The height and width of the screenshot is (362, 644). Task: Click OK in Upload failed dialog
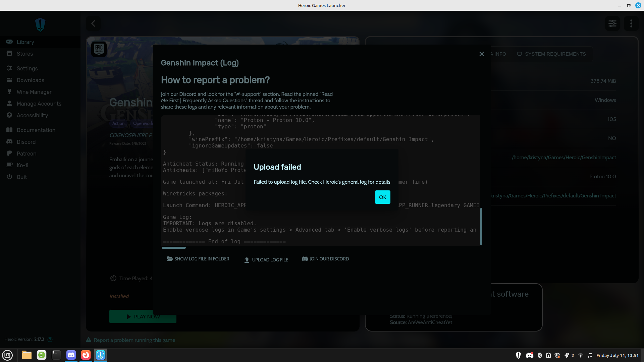click(382, 197)
